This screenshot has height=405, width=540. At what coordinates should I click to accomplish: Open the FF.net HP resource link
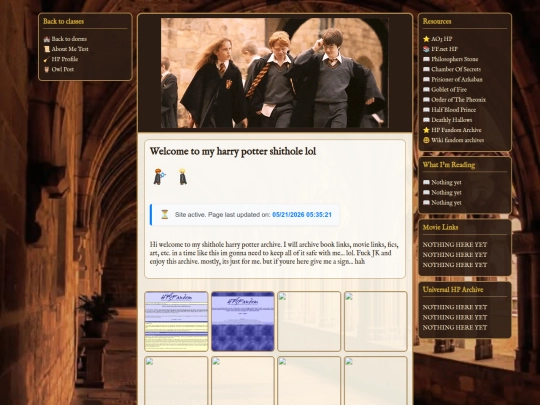point(445,49)
